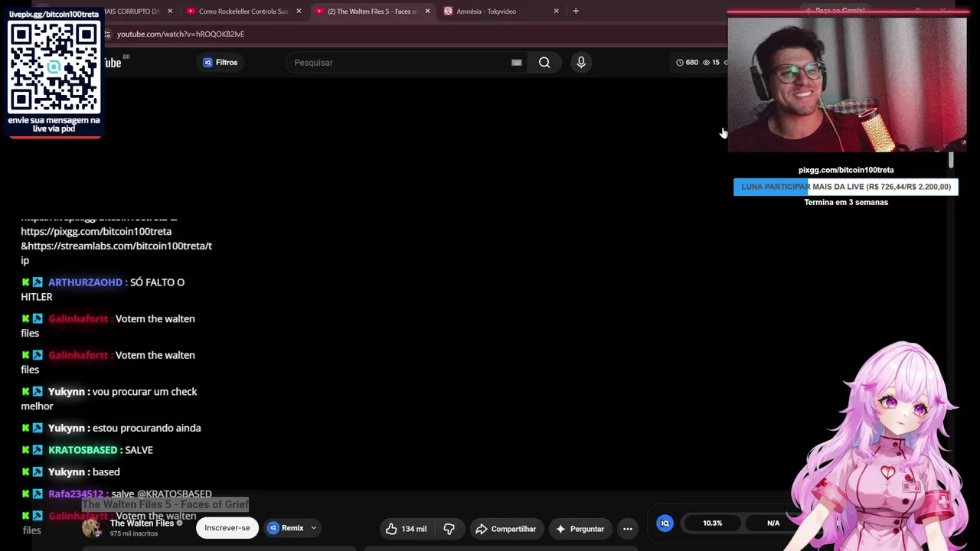The height and width of the screenshot is (551, 980).
Task: Open a new browser tab
Action: coord(576,11)
